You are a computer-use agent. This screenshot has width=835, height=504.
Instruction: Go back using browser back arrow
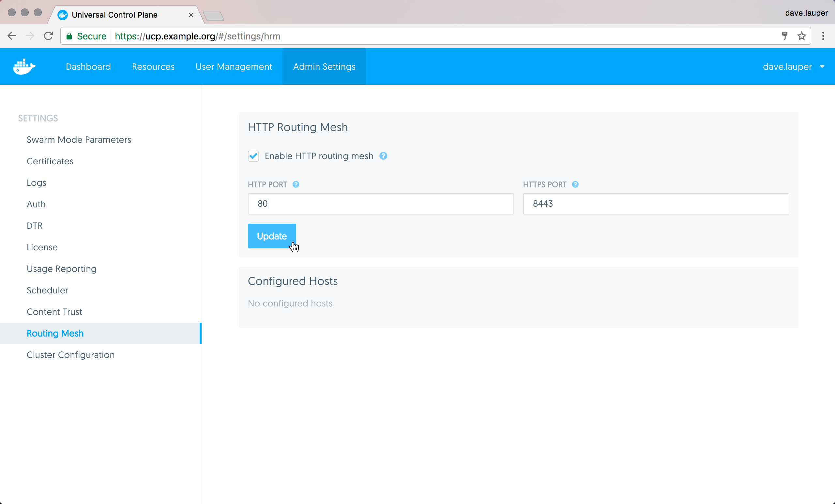tap(12, 36)
